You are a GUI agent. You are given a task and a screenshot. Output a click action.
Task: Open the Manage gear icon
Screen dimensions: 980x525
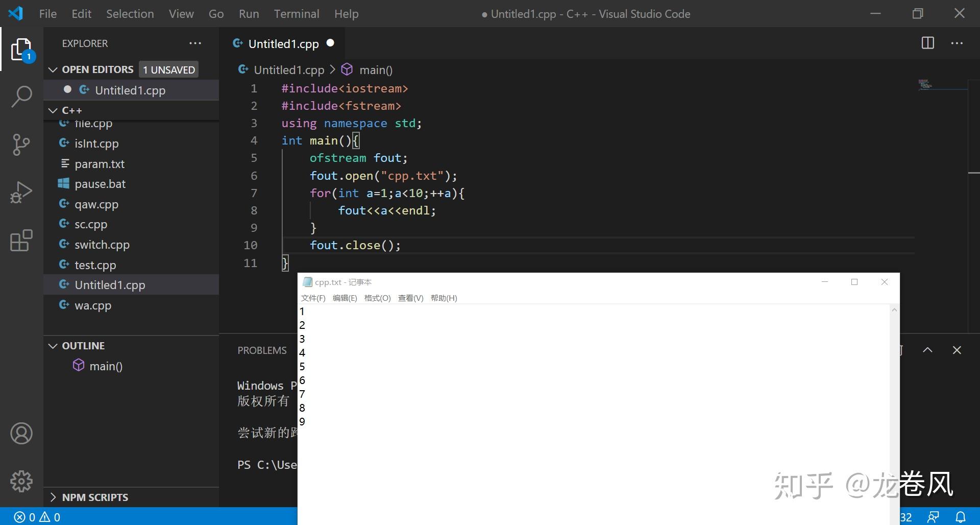(21, 481)
